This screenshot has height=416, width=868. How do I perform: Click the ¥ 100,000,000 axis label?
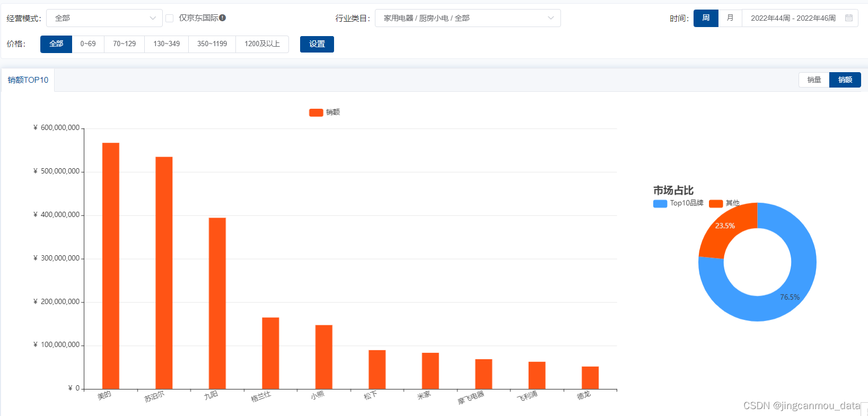[56, 345]
